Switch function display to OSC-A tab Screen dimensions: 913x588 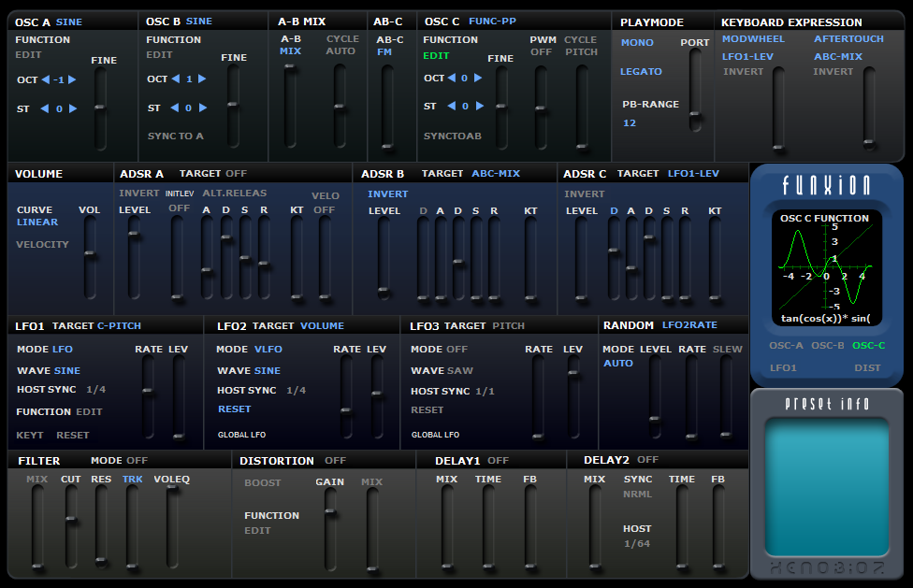pos(786,346)
